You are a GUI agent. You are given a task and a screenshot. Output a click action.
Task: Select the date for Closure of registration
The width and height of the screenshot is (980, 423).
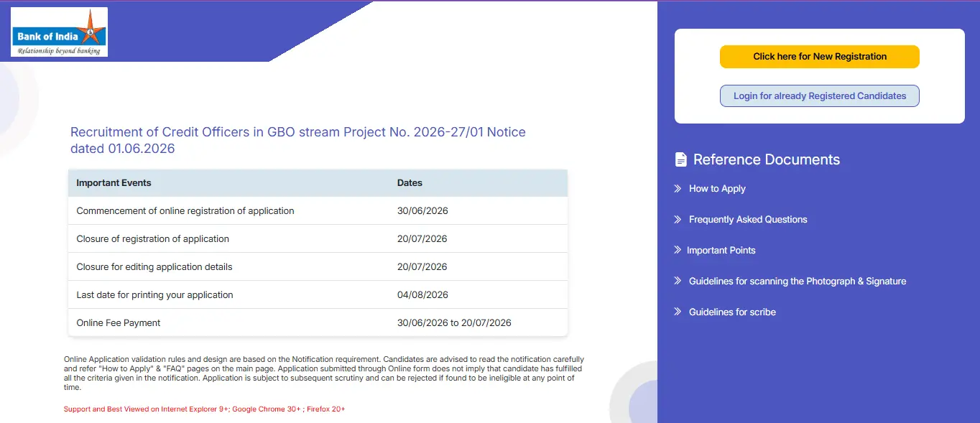422,238
